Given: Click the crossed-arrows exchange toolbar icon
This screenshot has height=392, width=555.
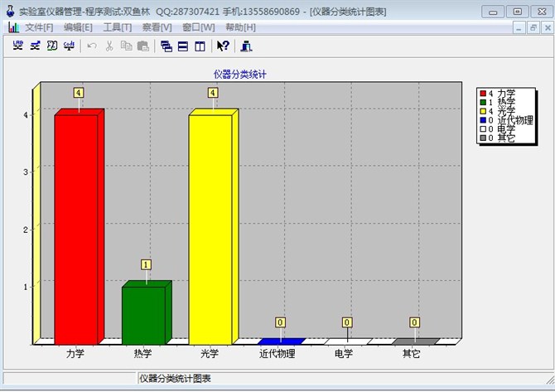Looking at the screenshot, I should 35,46.
